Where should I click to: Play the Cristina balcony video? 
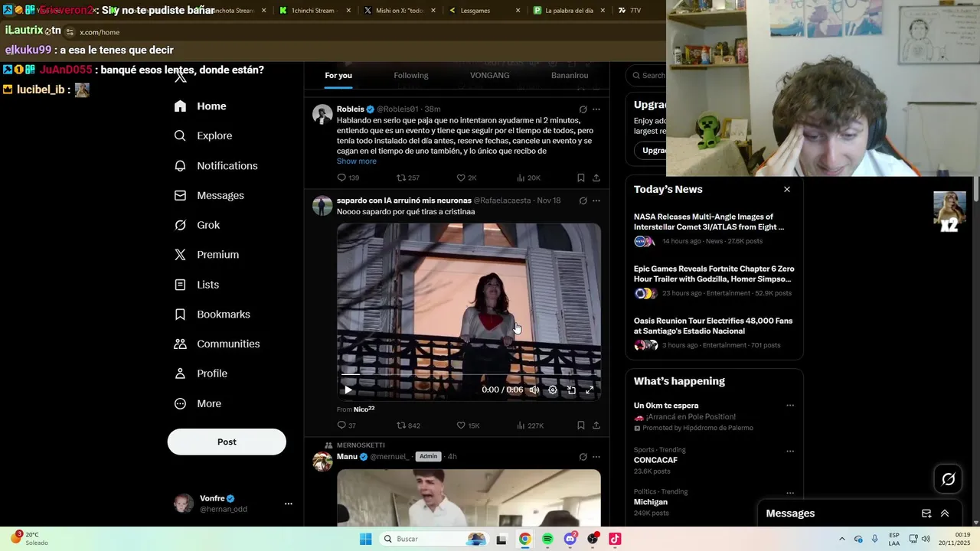[348, 390]
